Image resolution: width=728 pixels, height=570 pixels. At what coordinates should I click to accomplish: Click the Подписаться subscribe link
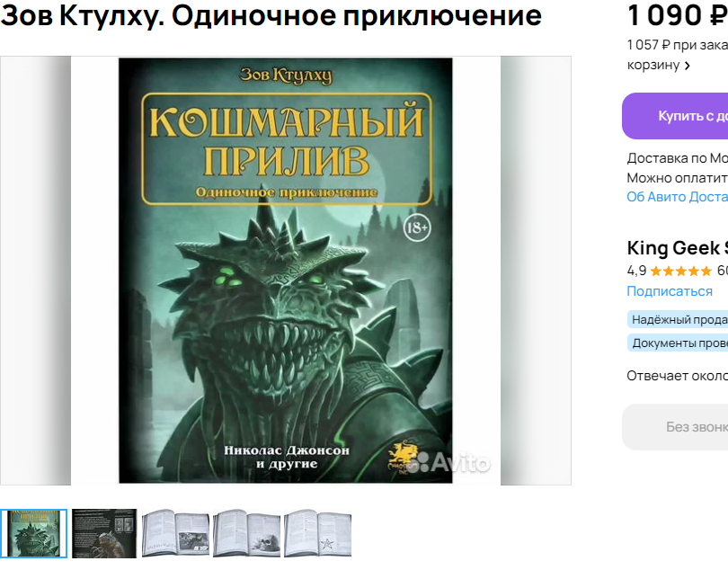click(670, 291)
